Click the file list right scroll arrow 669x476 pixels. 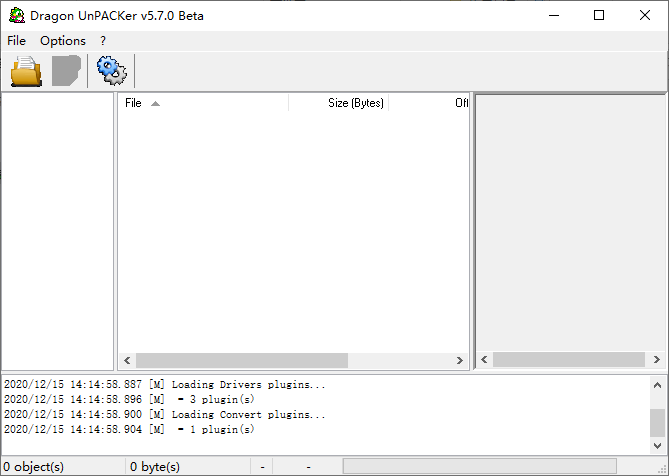click(460, 360)
